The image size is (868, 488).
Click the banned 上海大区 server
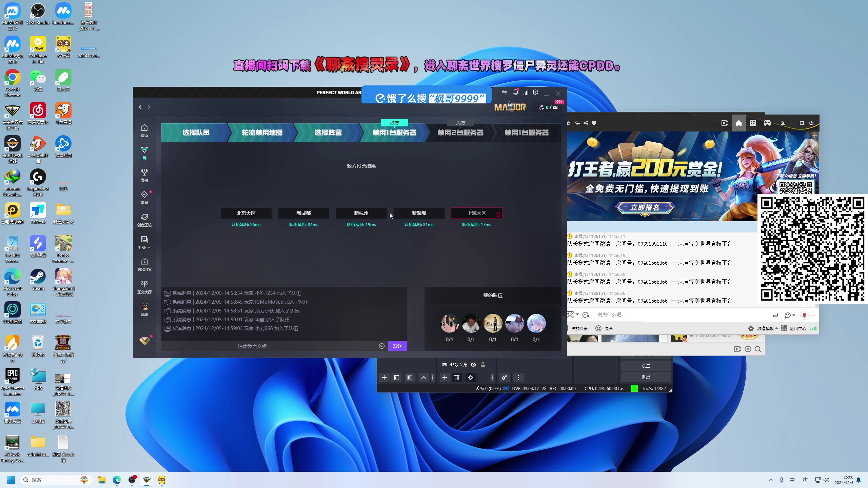pos(477,213)
